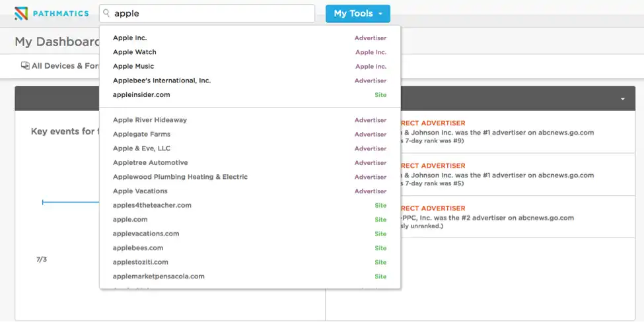Select Apple & Eve, LLC advertiser

click(250, 148)
